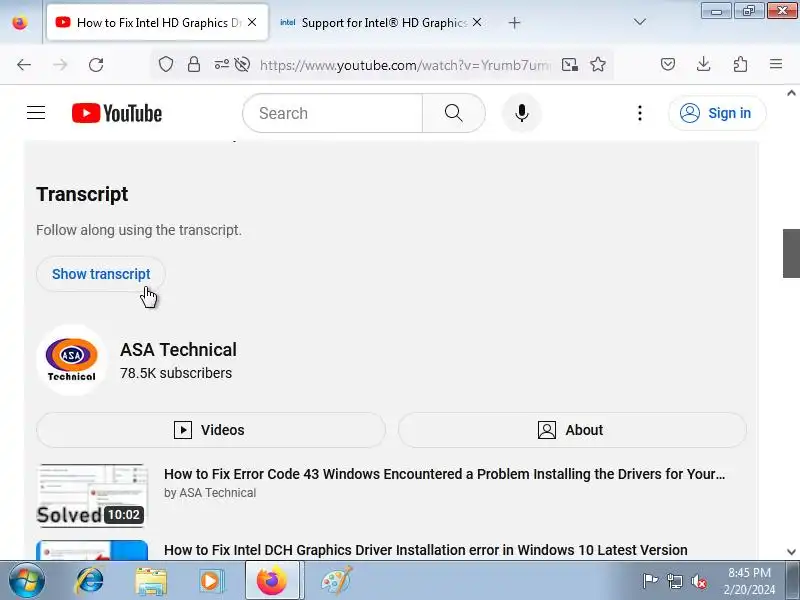
Task: Bookmark this page with star icon
Action: pyautogui.click(x=598, y=65)
